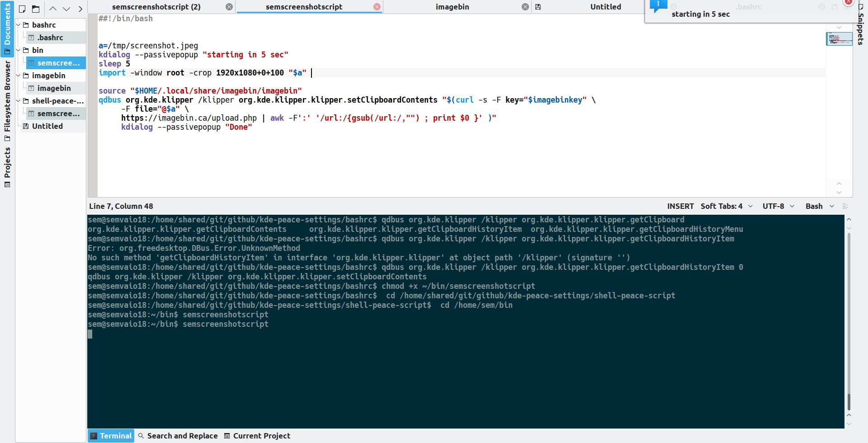The height and width of the screenshot is (443, 868).
Task: Open the Filesystem Browser side panel
Action: (7, 101)
